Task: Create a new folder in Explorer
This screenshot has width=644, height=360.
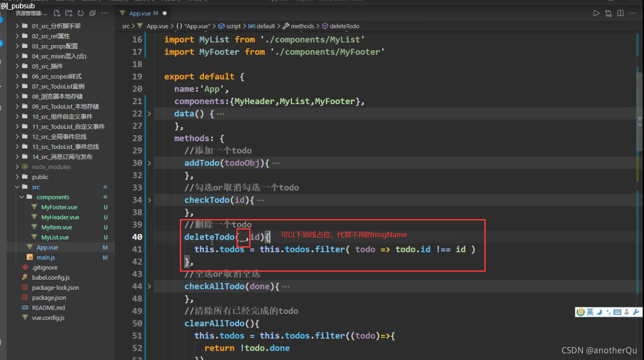Action: [68, 13]
